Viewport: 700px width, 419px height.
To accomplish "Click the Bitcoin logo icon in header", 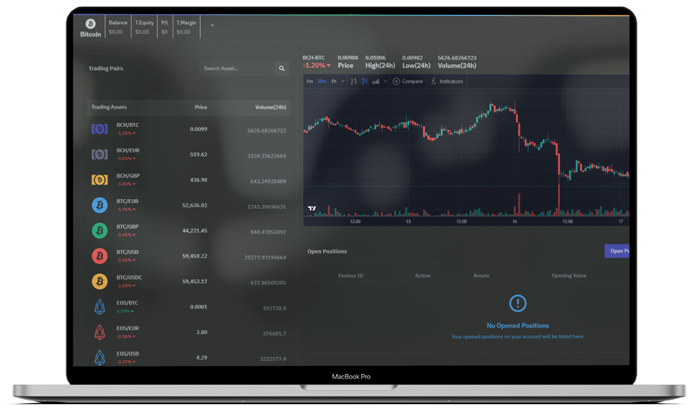I will [x=90, y=23].
